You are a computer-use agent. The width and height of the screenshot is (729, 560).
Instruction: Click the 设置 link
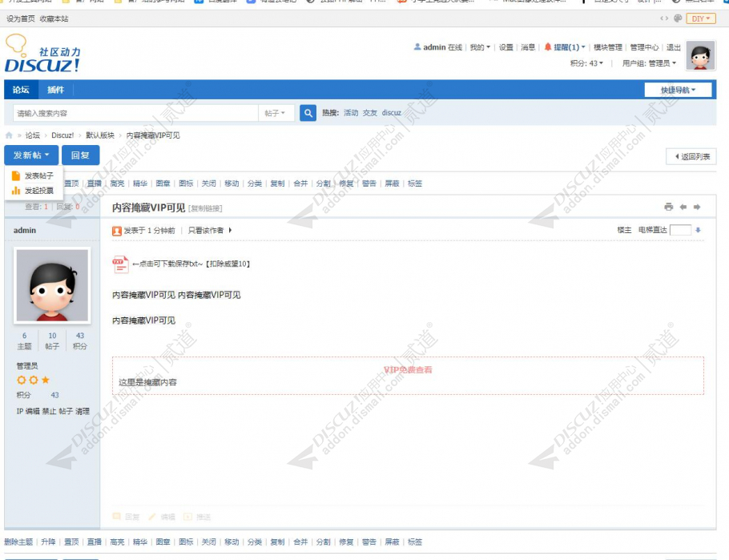point(505,47)
